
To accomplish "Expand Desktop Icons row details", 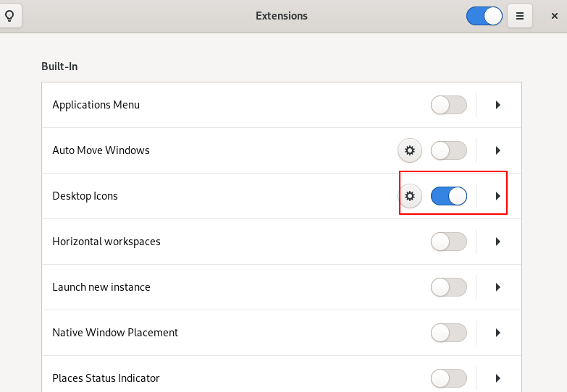I will pos(498,196).
